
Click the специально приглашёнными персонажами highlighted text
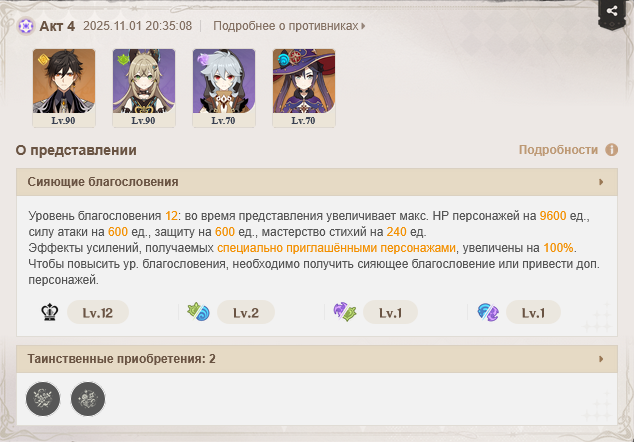click(336, 248)
